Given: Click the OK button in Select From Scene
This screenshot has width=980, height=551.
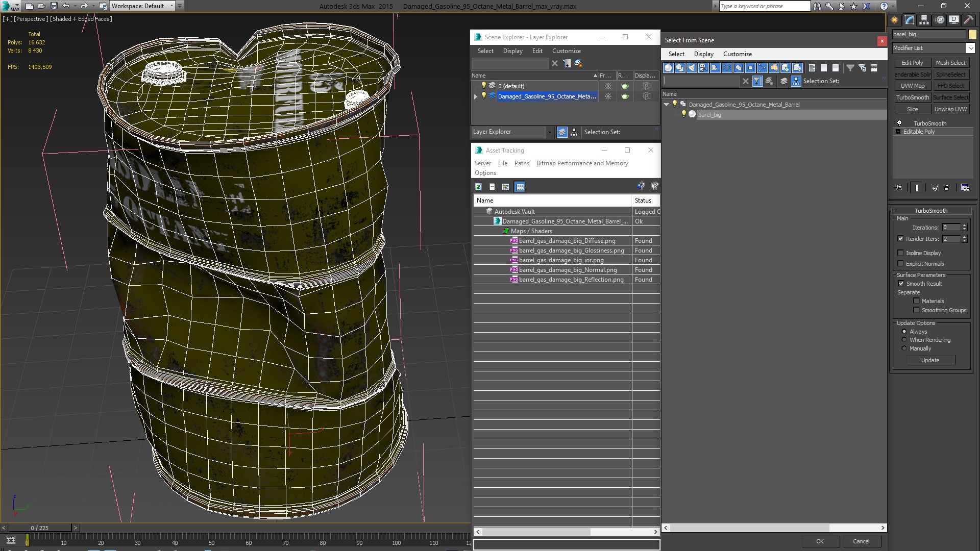Looking at the screenshot, I should pyautogui.click(x=820, y=541).
